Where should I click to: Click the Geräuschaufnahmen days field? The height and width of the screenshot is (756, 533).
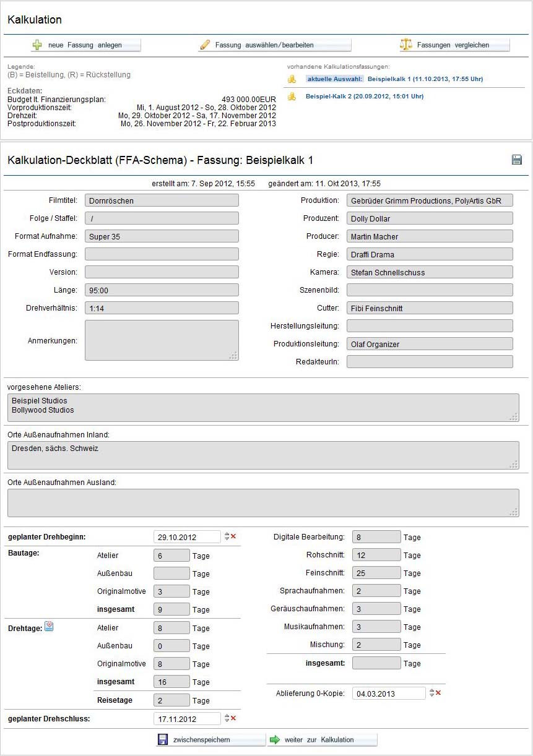[x=376, y=609]
